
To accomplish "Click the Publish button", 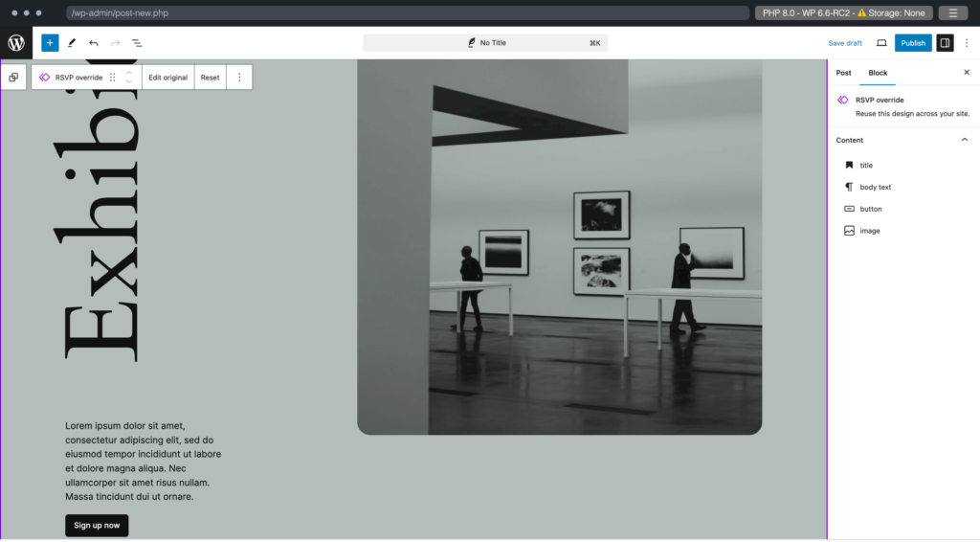I will pyautogui.click(x=913, y=43).
